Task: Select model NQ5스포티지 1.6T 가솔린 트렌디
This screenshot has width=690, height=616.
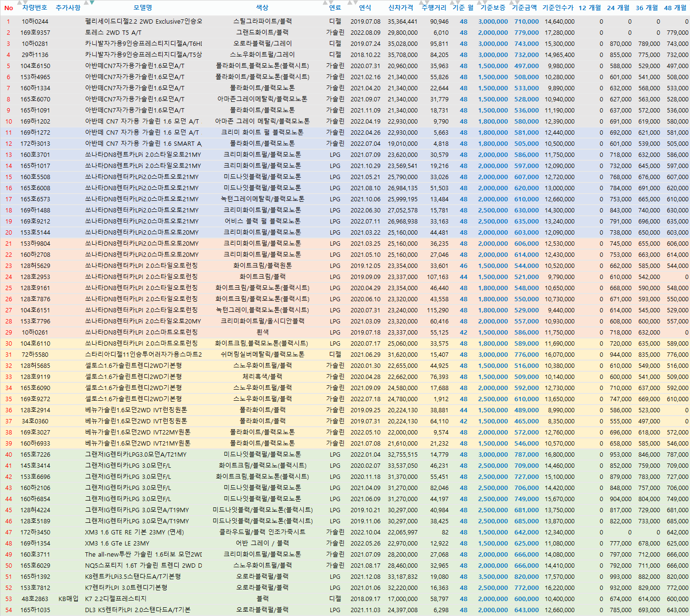Action: coord(143,566)
